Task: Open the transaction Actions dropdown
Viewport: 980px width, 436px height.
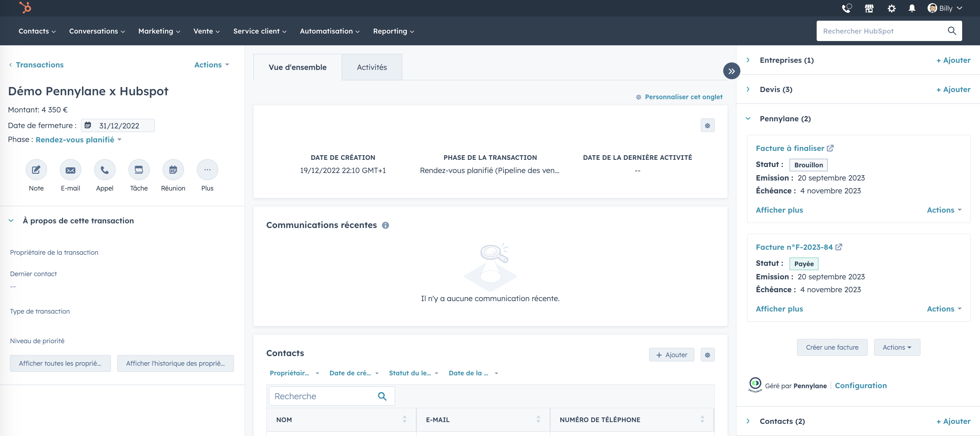Action: click(x=211, y=65)
